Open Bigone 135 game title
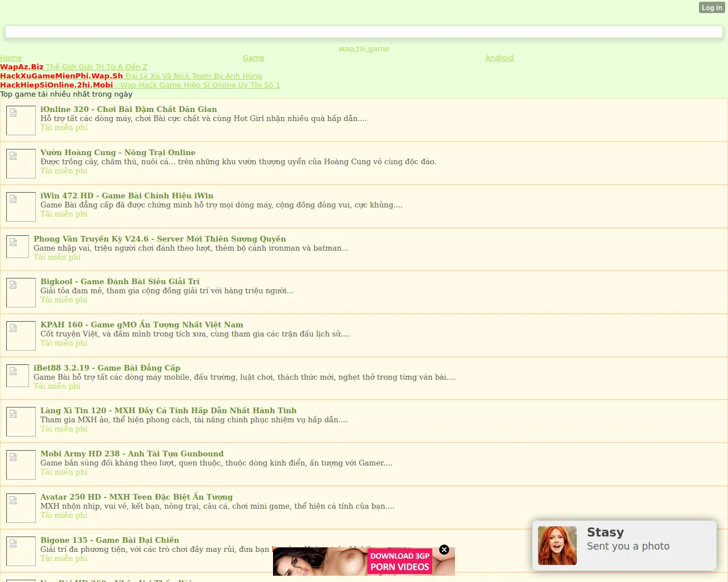This screenshot has width=728, height=582. [x=110, y=540]
